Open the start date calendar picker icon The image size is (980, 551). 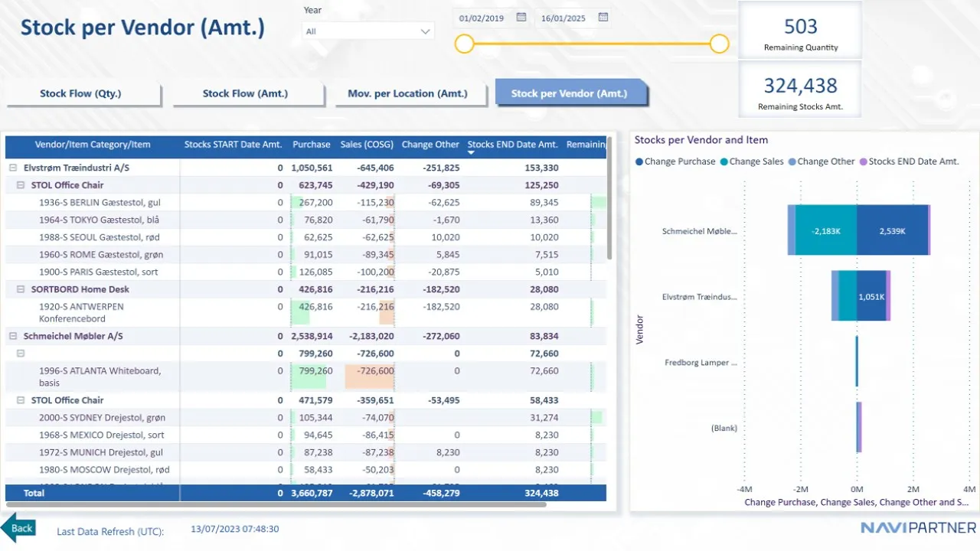click(521, 18)
